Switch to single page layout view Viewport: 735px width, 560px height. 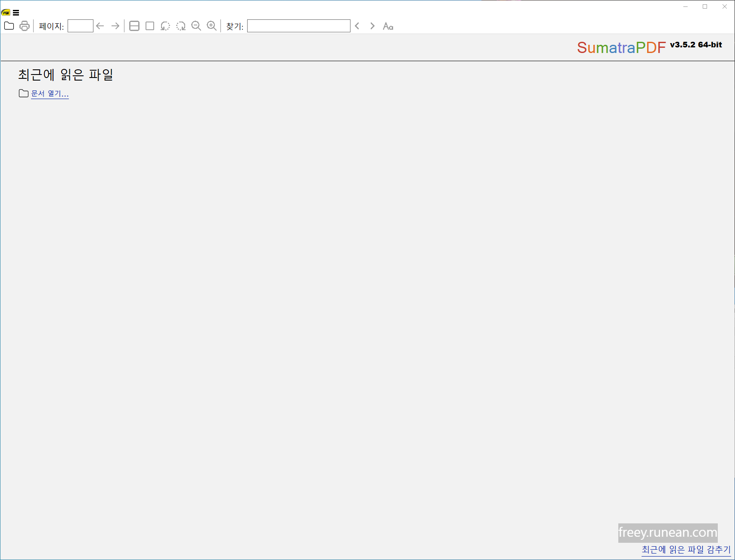coord(149,26)
